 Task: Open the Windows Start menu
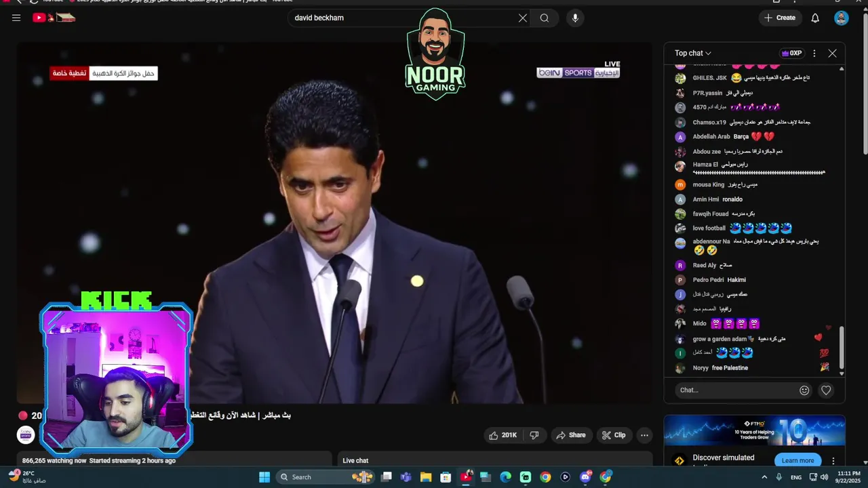tap(264, 477)
